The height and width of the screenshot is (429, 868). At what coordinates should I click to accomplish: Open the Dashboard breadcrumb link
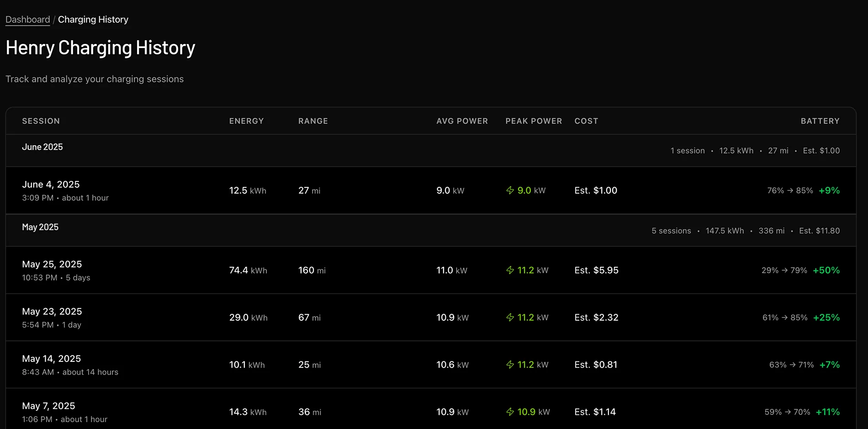click(28, 20)
